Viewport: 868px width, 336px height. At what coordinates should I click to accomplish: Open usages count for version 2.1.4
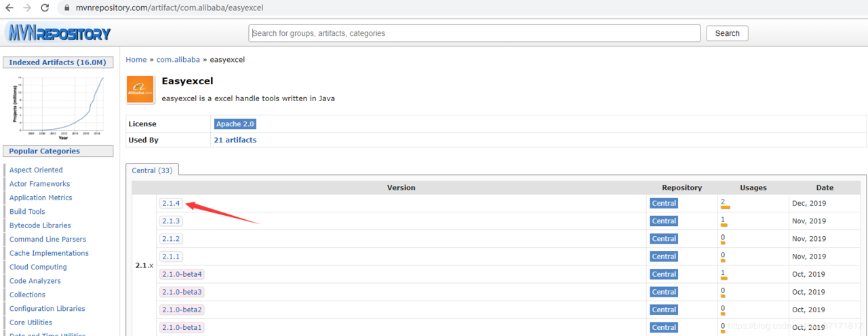pyautogui.click(x=723, y=202)
